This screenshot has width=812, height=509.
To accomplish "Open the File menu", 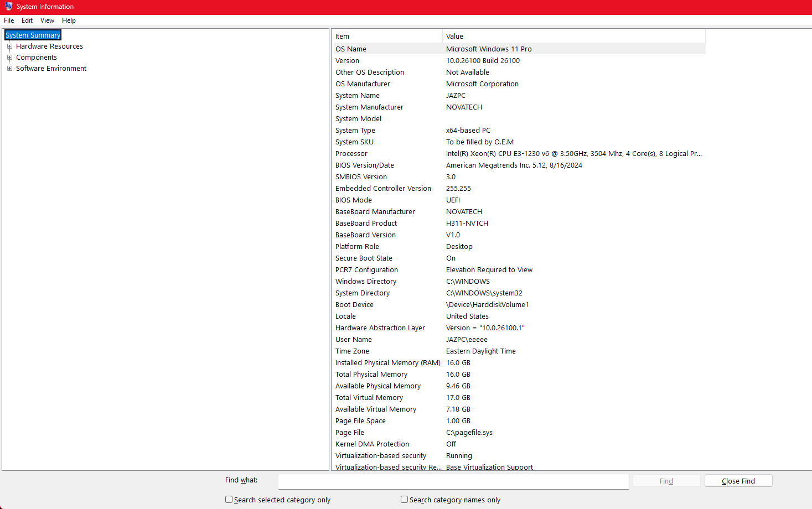I will point(9,20).
